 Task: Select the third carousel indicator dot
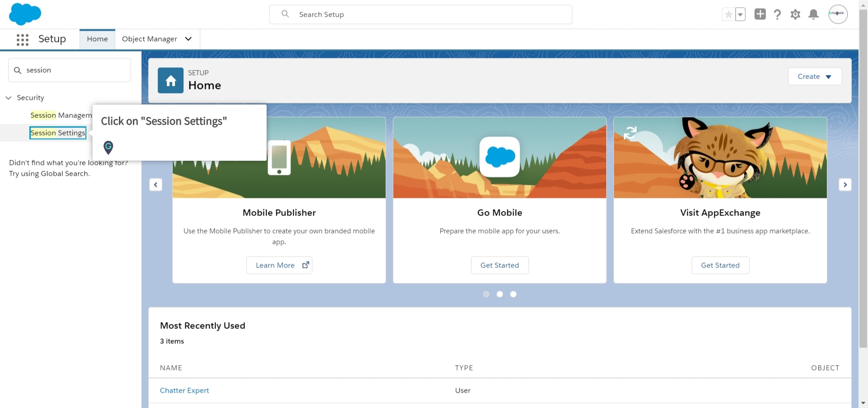pos(513,294)
